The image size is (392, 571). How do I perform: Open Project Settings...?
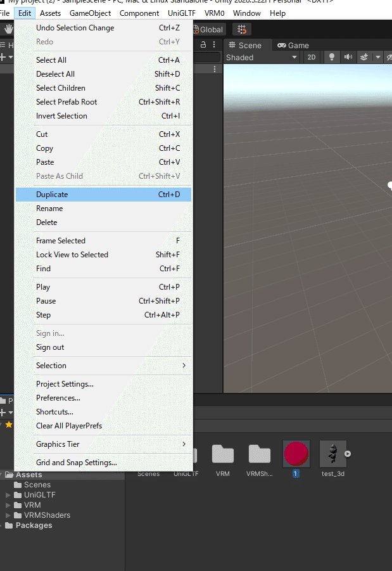[x=103, y=384]
